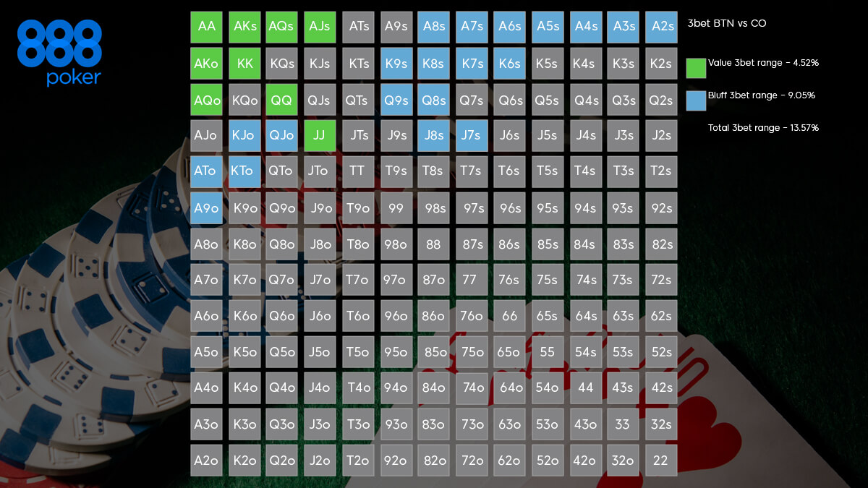The image size is (868, 488).
Task: Click the 888 poker logo
Action: coord(59,53)
